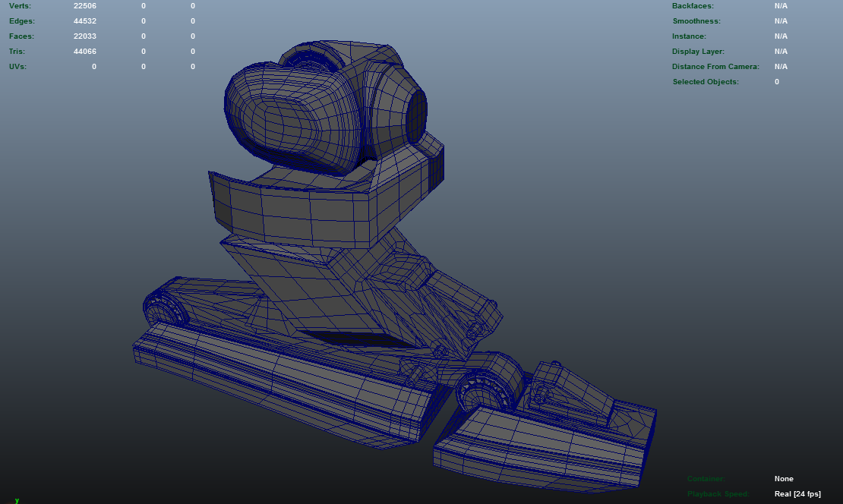Click the UVs: label in the HUD
843x504 pixels.
tap(17, 66)
